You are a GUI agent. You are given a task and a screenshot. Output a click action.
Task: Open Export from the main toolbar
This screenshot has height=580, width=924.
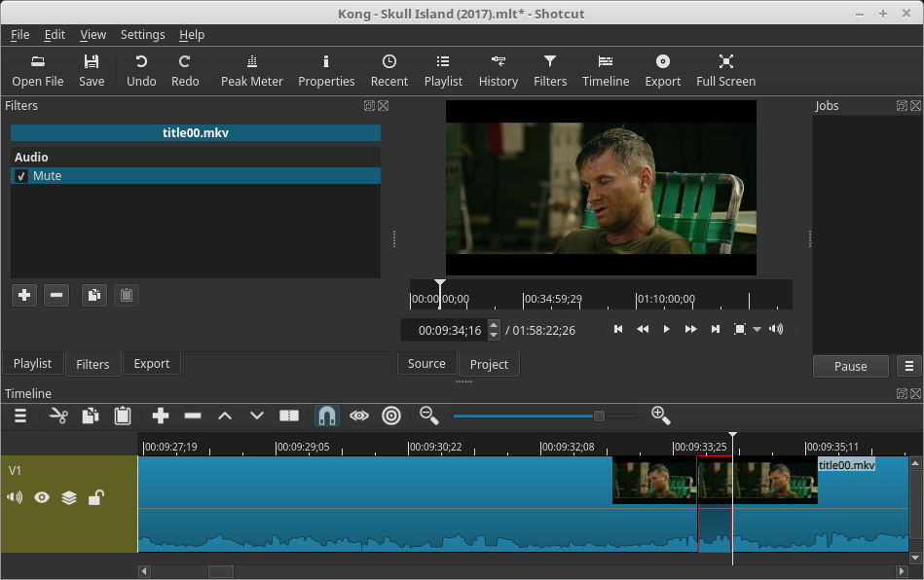(662, 71)
